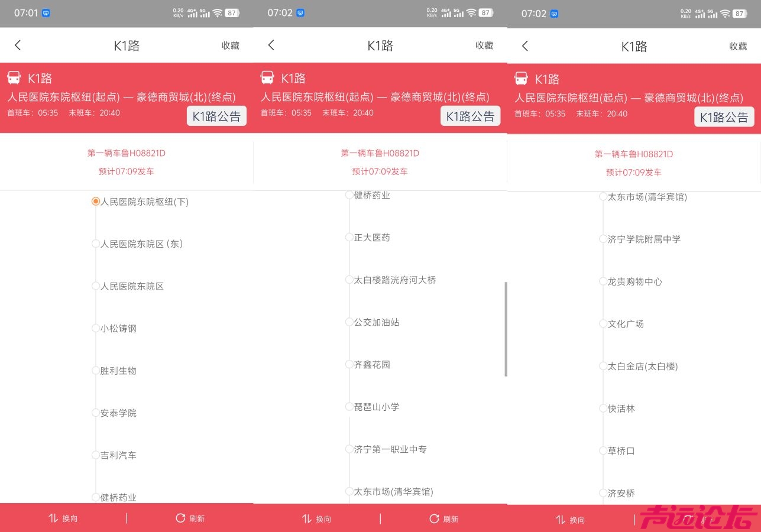Screen dimensions: 761x532
Task: Tap the back arrow in the rightmost screen
Action: (525, 46)
